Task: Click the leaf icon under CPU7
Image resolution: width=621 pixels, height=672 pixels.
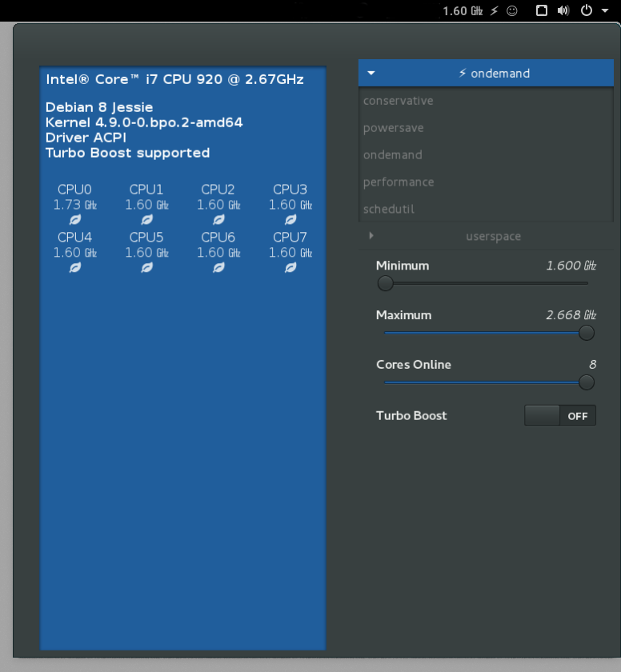Action: click(290, 268)
